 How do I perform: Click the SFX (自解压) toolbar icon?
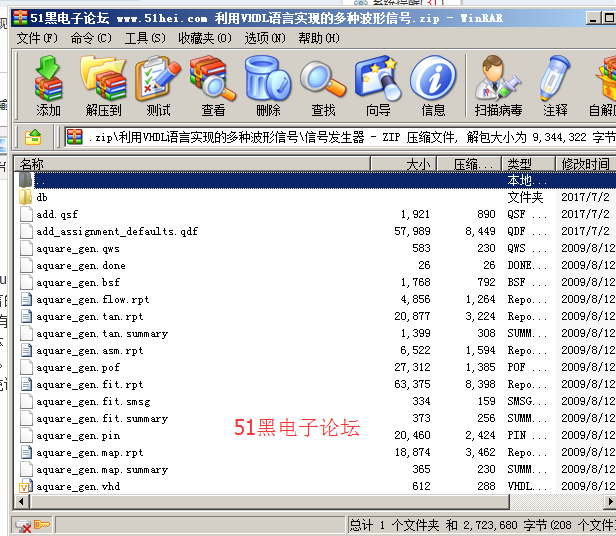(606, 78)
